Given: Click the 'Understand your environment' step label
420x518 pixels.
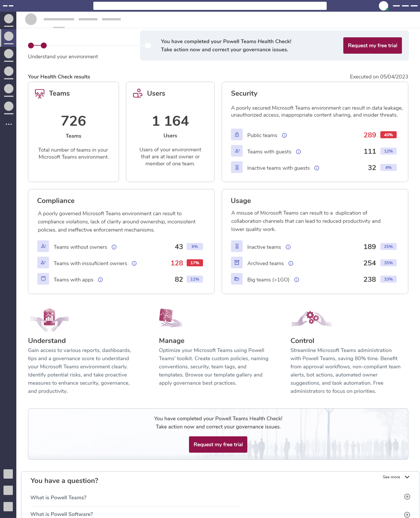Looking at the screenshot, I should [x=63, y=57].
